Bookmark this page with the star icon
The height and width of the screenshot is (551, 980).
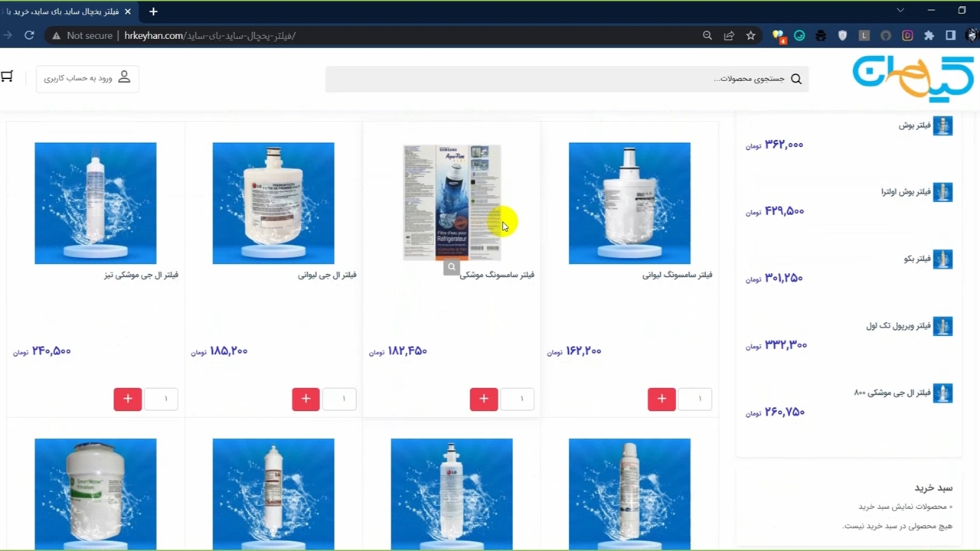click(751, 35)
